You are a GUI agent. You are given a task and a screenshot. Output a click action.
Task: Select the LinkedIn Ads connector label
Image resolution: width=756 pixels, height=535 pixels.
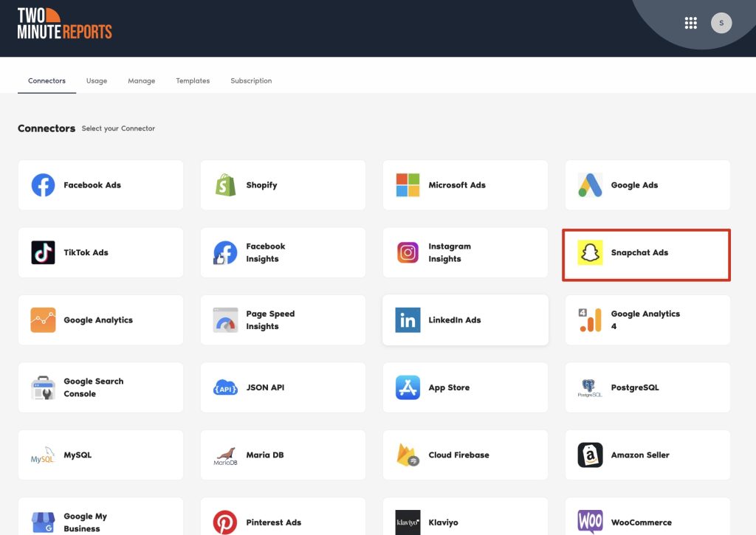coord(455,320)
